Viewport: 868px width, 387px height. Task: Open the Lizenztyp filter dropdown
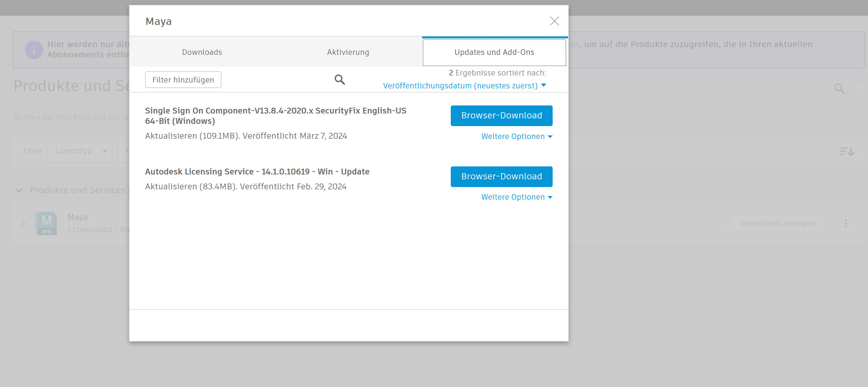click(x=80, y=151)
